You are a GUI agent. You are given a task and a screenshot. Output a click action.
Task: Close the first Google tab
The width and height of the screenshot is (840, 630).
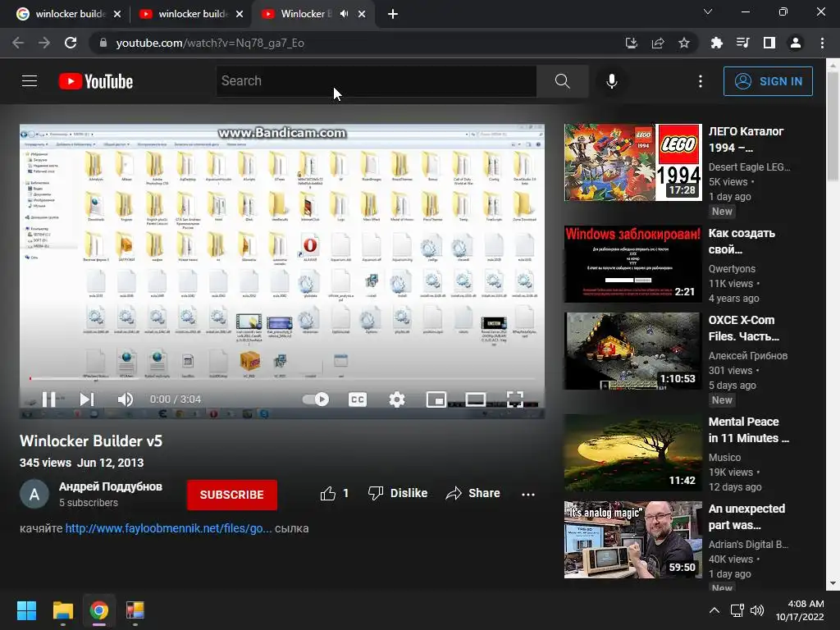pyautogui.click(x=117, y=14)
